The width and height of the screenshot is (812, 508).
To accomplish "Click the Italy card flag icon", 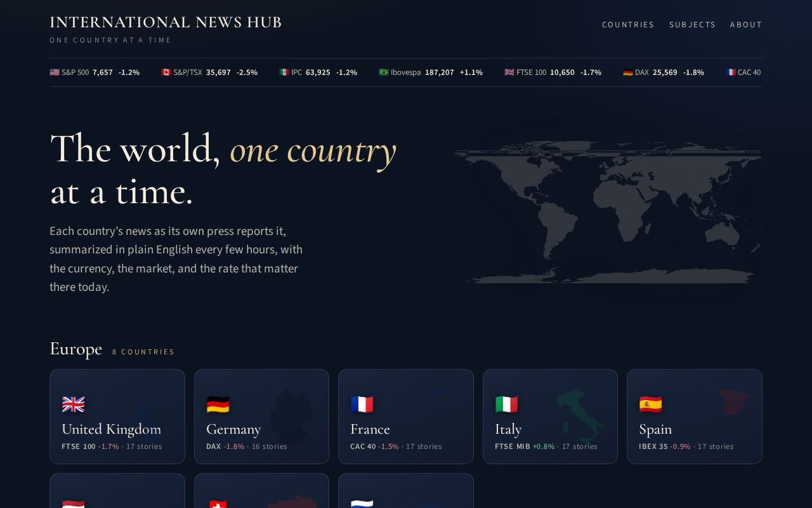I will [506, 404].
